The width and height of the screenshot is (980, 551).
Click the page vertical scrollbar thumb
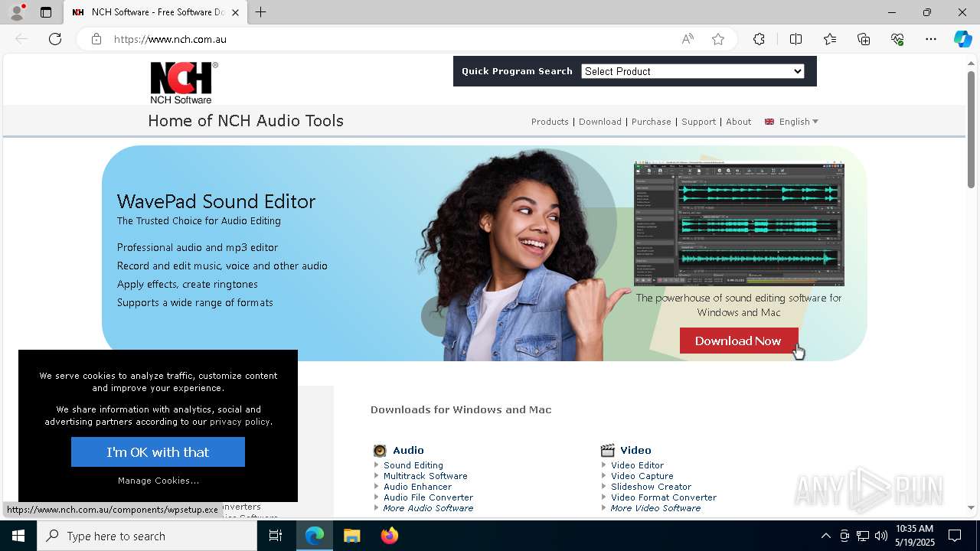coord(971,129)
